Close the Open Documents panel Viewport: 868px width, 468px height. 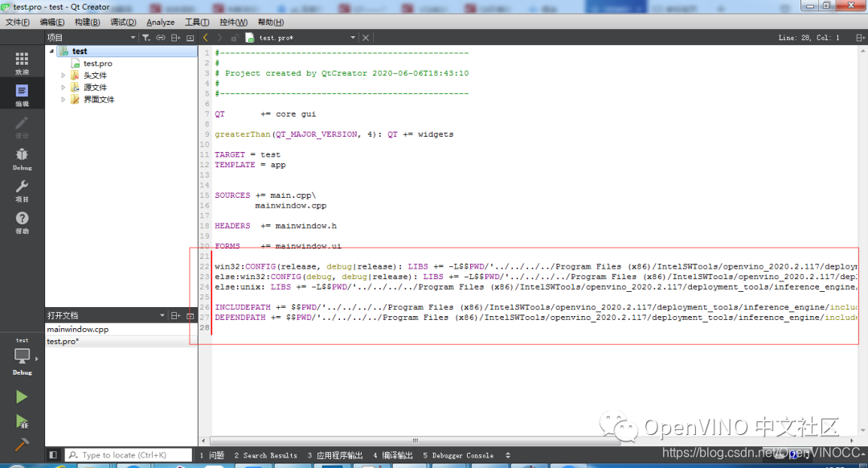pyautogui.click(x=190, y=316)
